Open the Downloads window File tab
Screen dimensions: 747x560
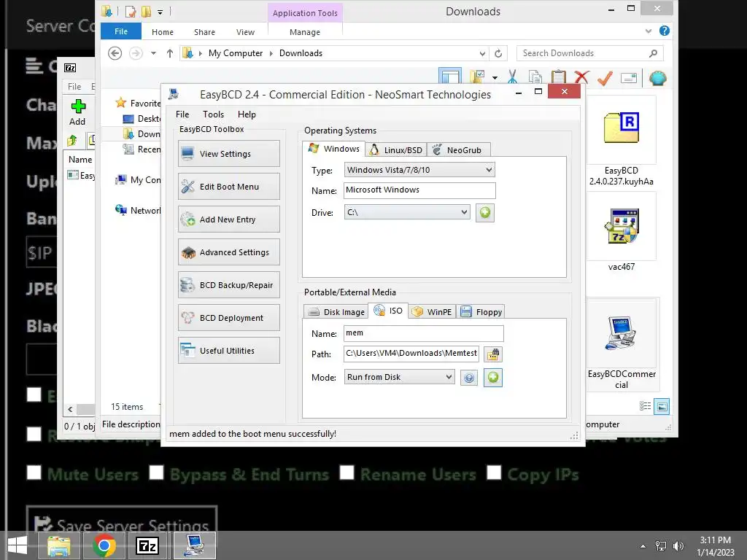(x=121, y=31)
